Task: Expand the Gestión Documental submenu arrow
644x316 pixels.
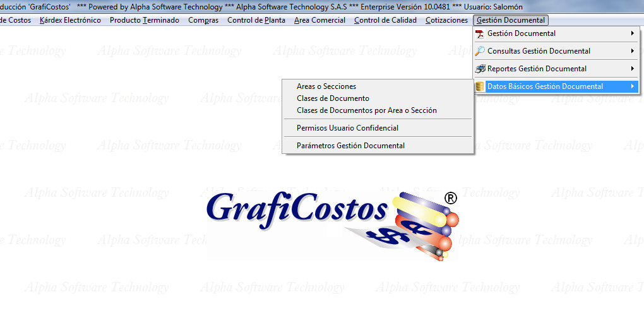Action: (632, 33)
